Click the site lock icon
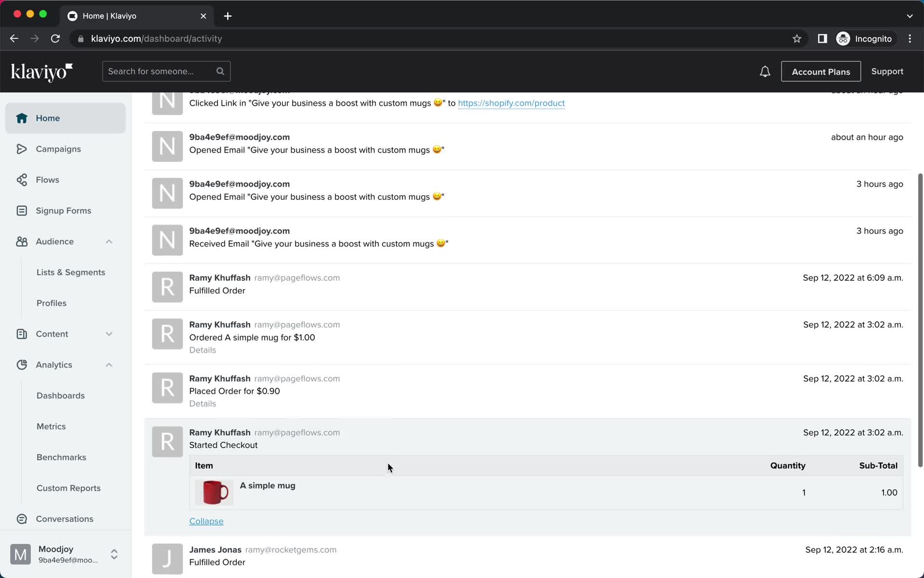The height and width of the screenshot is (578, 924). tap(81, 39)
